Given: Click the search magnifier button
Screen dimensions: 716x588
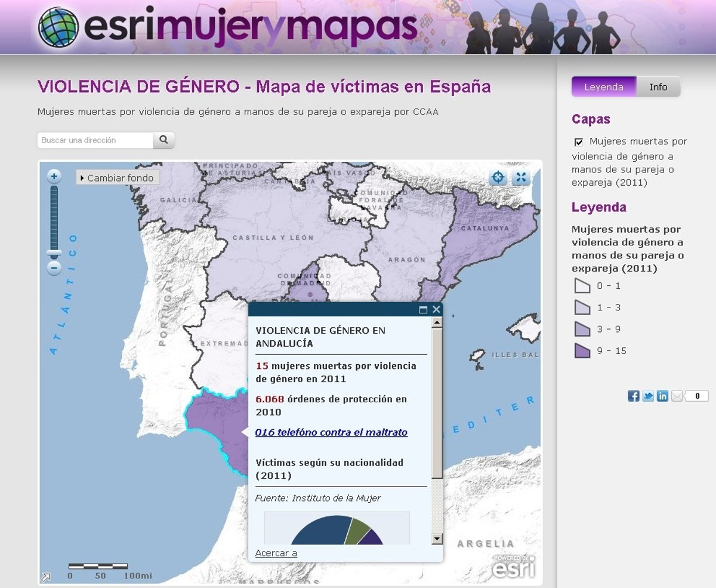Looking at the screenshot, I should pos(163,140).
